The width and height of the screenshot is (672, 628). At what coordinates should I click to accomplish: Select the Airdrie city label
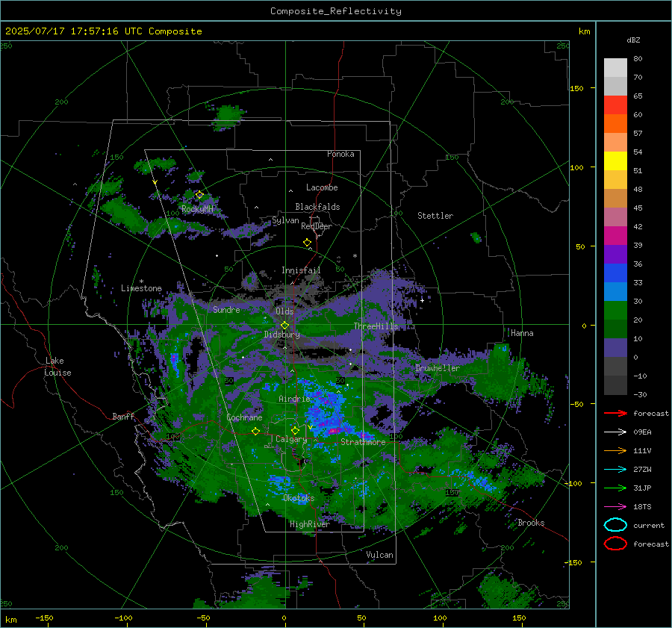click(294, 399)
